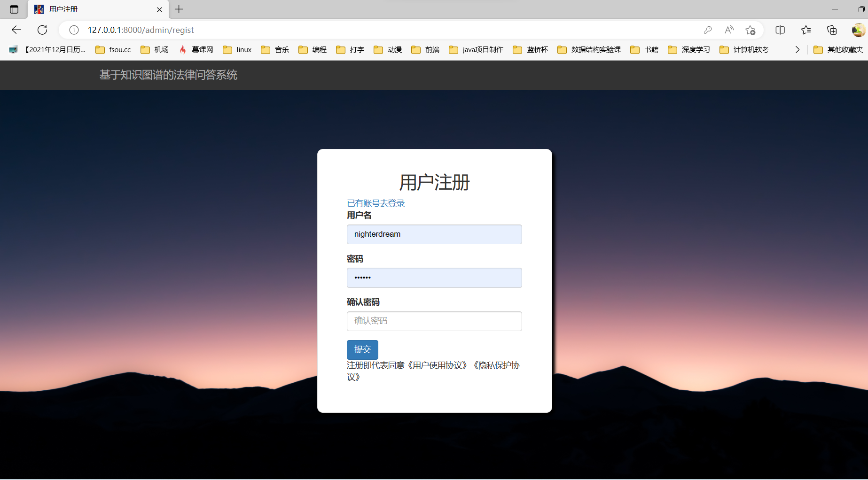868x480 pixels.
Task: Click the 用户注册 heading
Action: click(x=434, y=183)
